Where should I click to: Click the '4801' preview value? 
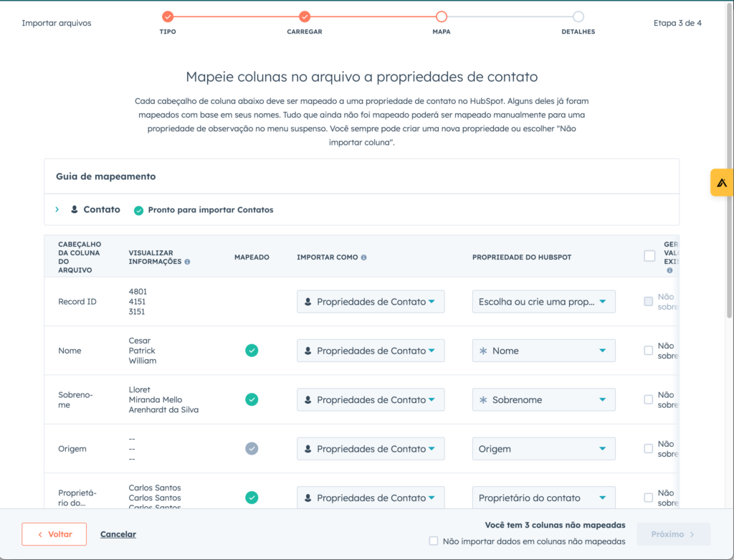[x=138, y=292]
